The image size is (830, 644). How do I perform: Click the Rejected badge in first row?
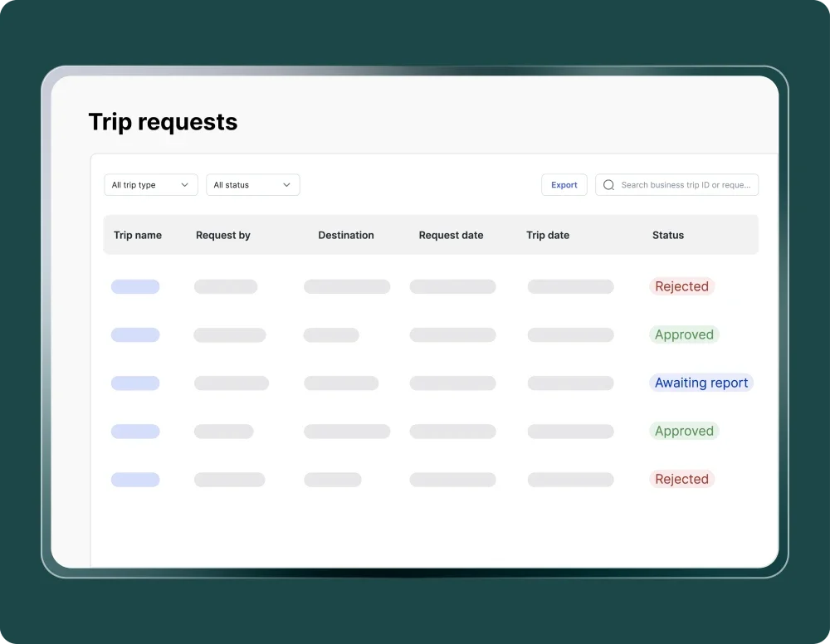[x=681, y=286]
